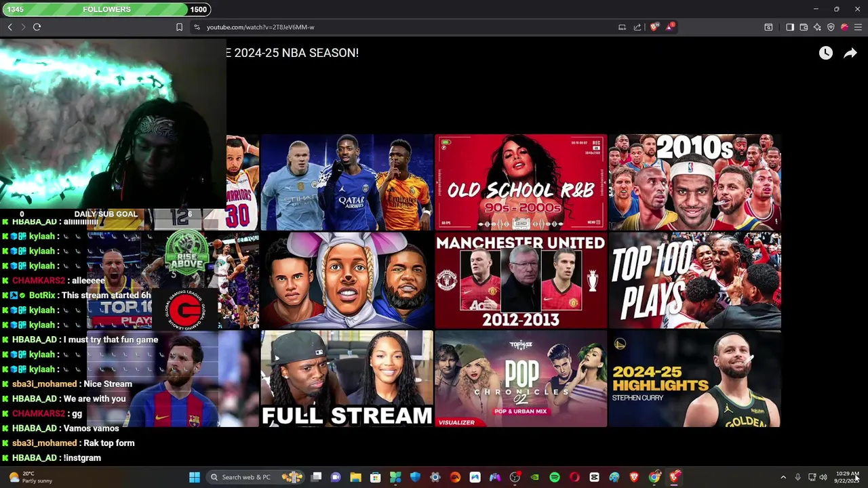Open the video title ending '2024-25 NBA SEASON!'

click(x=292, y=52)
